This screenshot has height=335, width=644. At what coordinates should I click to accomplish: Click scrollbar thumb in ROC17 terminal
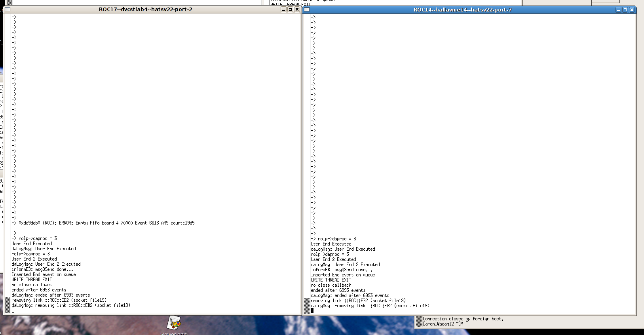[8, 305]
